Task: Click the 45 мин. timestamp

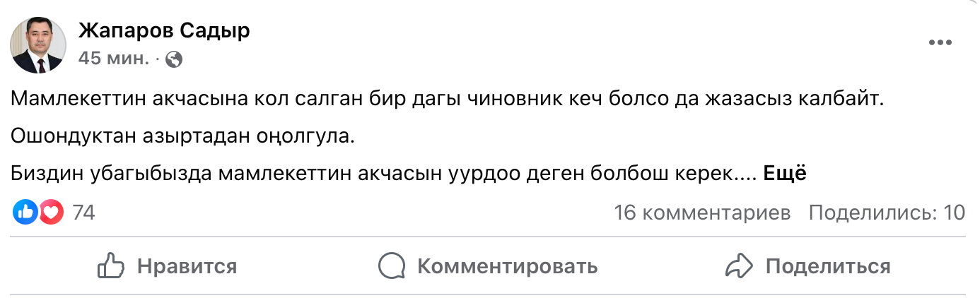Action: (113, 59)
